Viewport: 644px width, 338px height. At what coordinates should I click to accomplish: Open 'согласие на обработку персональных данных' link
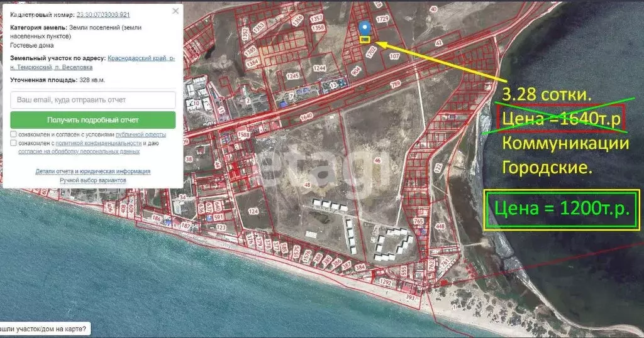(x=79, y=151)
